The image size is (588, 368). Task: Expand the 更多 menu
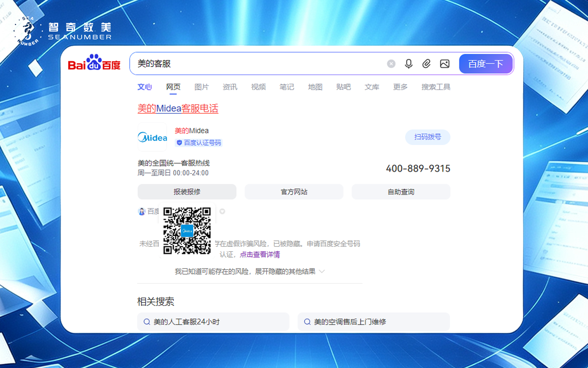click(400, 87)
